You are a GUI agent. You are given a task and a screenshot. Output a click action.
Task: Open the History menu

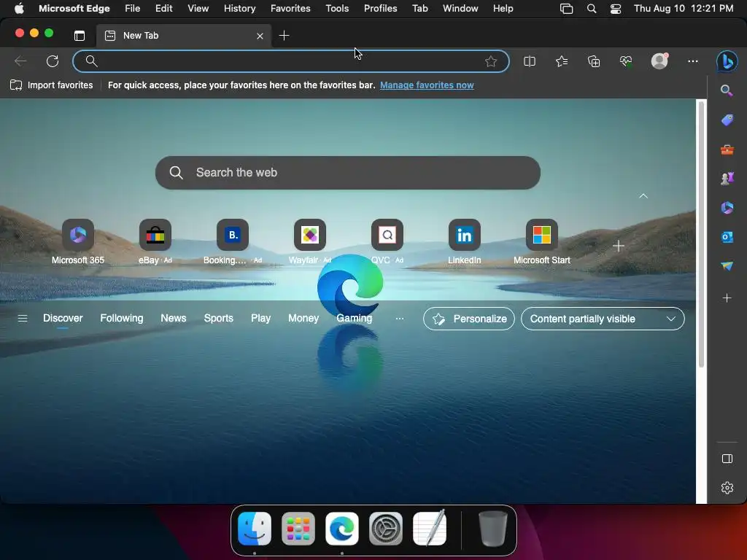point(239,9)
